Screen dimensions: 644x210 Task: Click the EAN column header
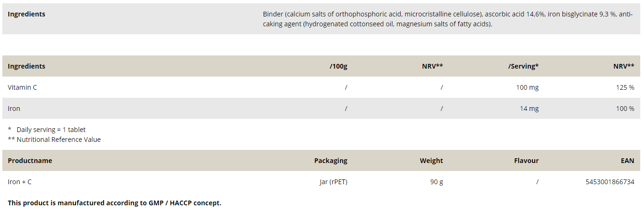(x=627, y=161)
